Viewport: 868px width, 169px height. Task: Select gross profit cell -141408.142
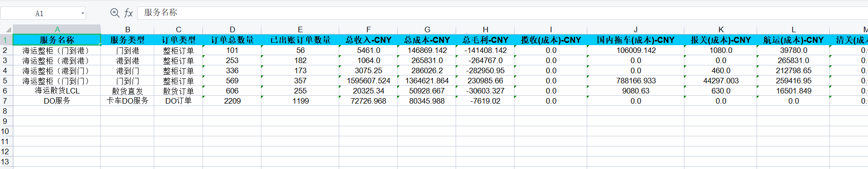[485, 50]
